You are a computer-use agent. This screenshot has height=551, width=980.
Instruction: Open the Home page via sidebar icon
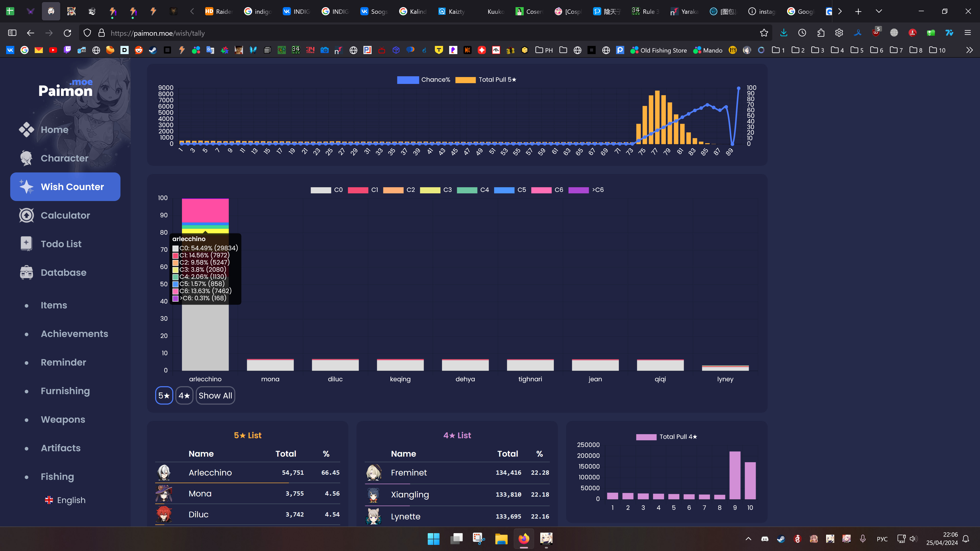click(x=27, y=130)
